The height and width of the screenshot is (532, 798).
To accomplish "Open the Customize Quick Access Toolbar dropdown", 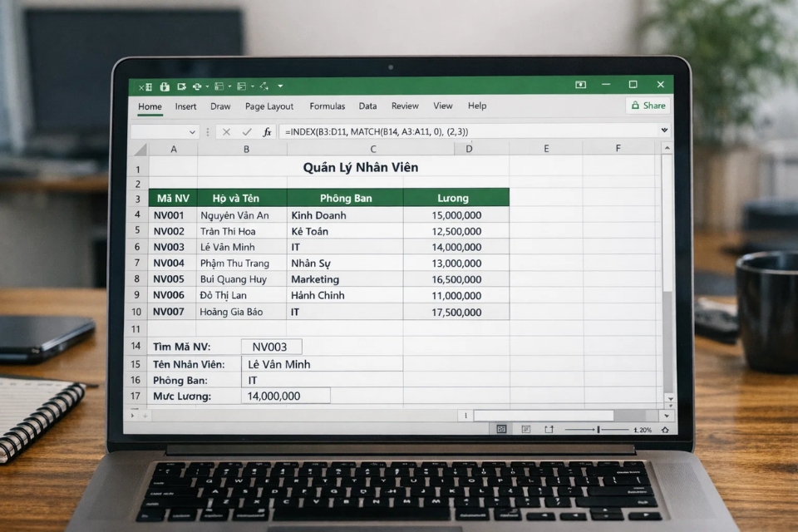I will tap(280, 87).
